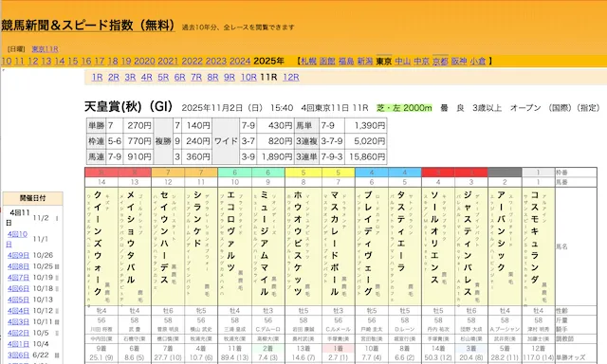Click horse name ソールオリエンス
607x364 pixels.
(434, 238)
